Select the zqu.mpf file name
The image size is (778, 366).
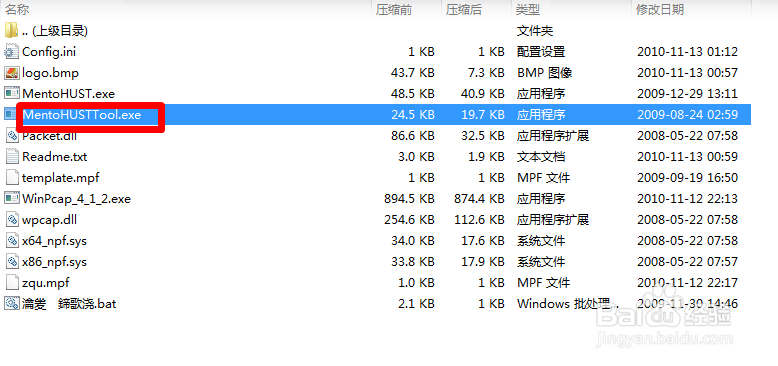click(x=46, y=283)
